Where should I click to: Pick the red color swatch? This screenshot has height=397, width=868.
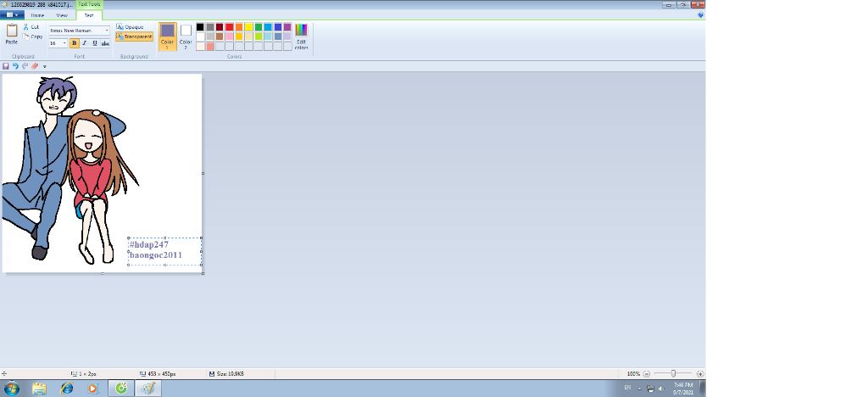pos(229,27)
